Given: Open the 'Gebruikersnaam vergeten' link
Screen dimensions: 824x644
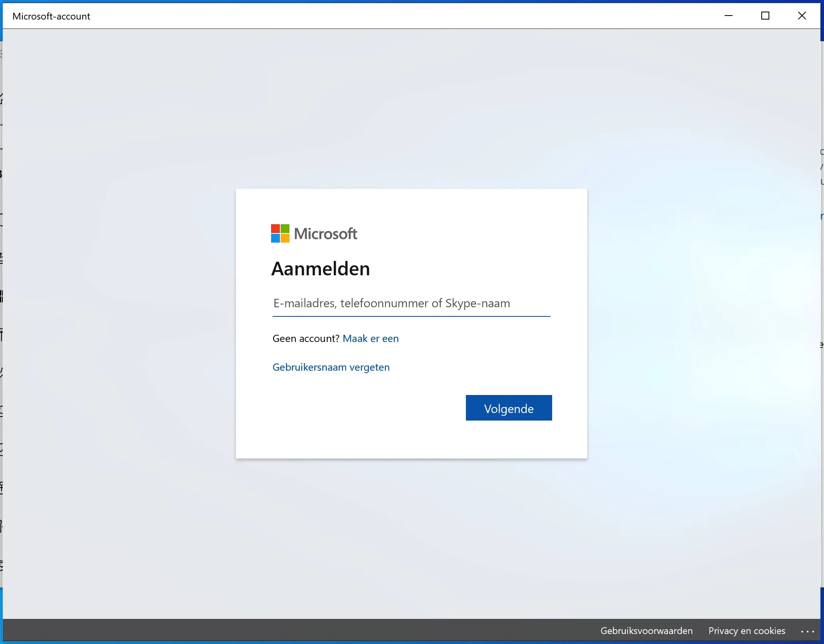Looking at the screenshot, I should [x=331, y=367].
